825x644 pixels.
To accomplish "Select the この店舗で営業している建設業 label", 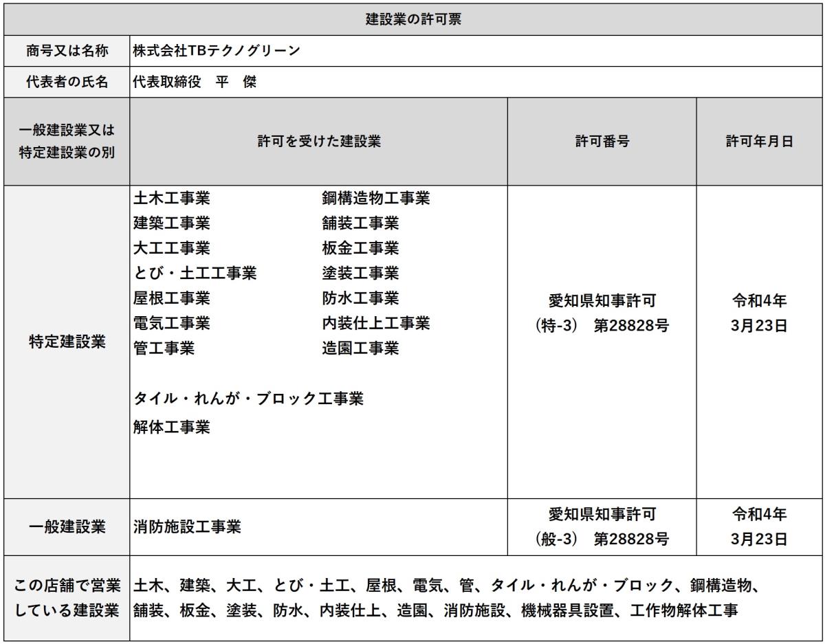I will point(67,598).
